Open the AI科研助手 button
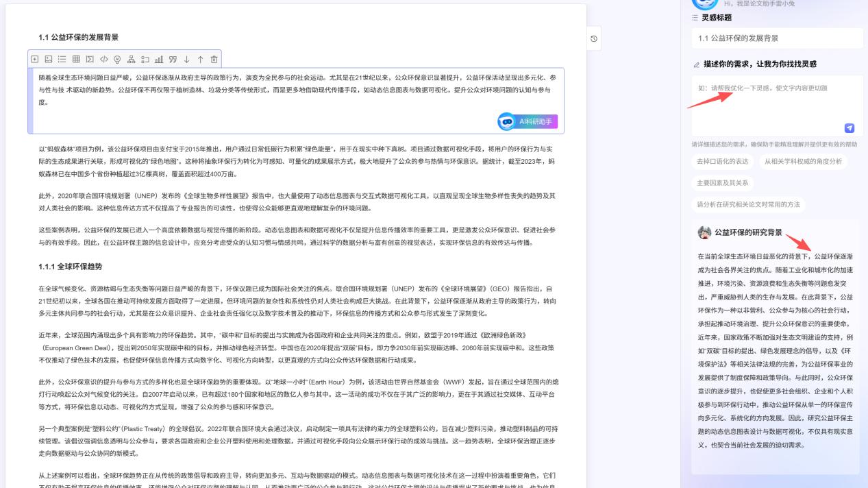The width and height of the screenshot is (868, 488). pyautogui.click(x=528, y=121)
